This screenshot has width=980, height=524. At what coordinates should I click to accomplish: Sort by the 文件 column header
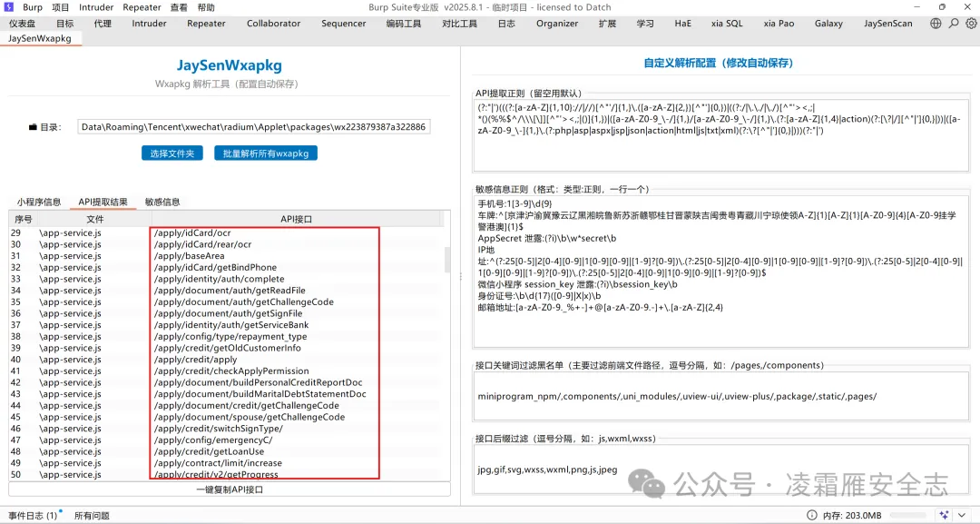pyautogui.click(x=95, y=219)
